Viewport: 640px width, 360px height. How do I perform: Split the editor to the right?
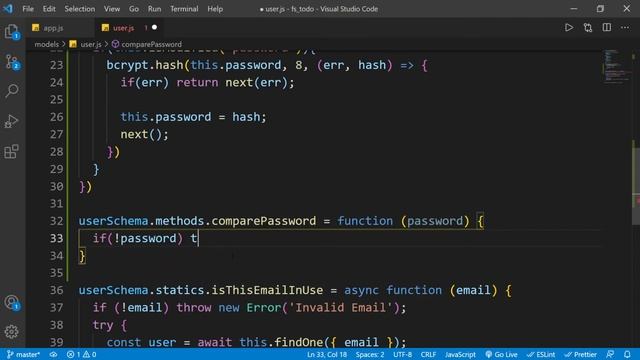pos(607,28)
